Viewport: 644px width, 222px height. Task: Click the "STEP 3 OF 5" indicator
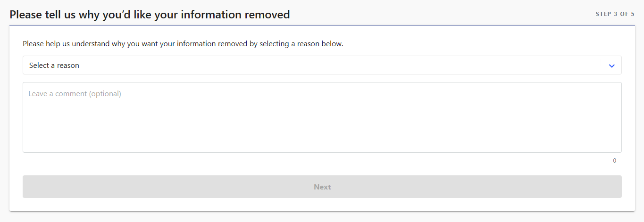[615, 14]
